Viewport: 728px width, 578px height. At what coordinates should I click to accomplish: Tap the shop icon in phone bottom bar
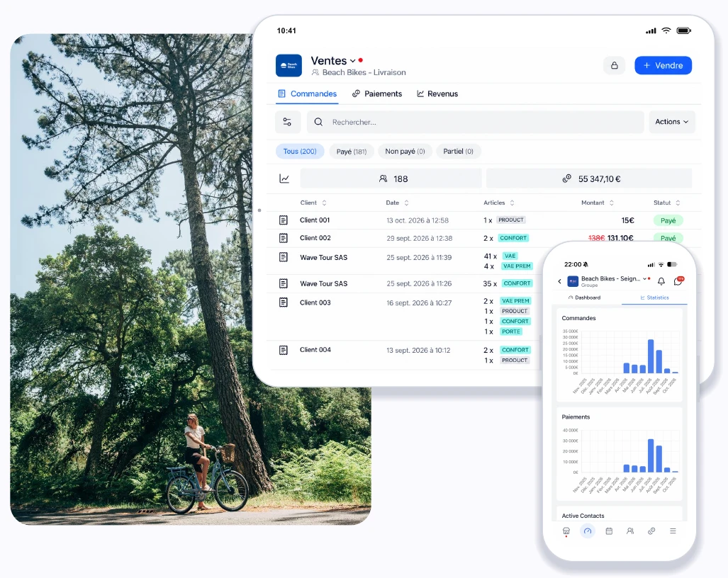pyautogui.click(x=566, y=531)
